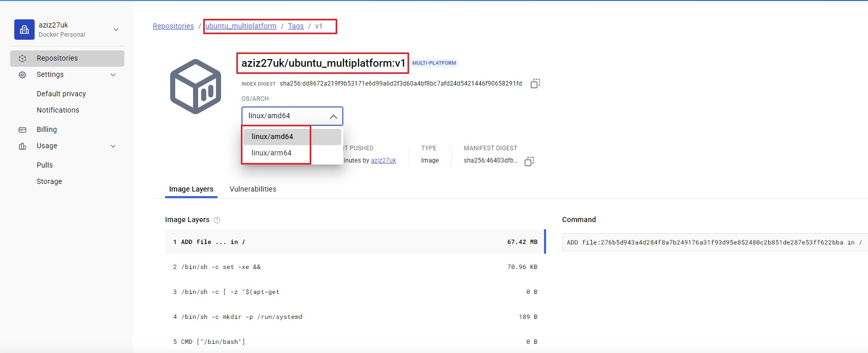Click the MULTI-PLATFORM badge
This screenshot has width=868, height=353.
tap(434, 63)
